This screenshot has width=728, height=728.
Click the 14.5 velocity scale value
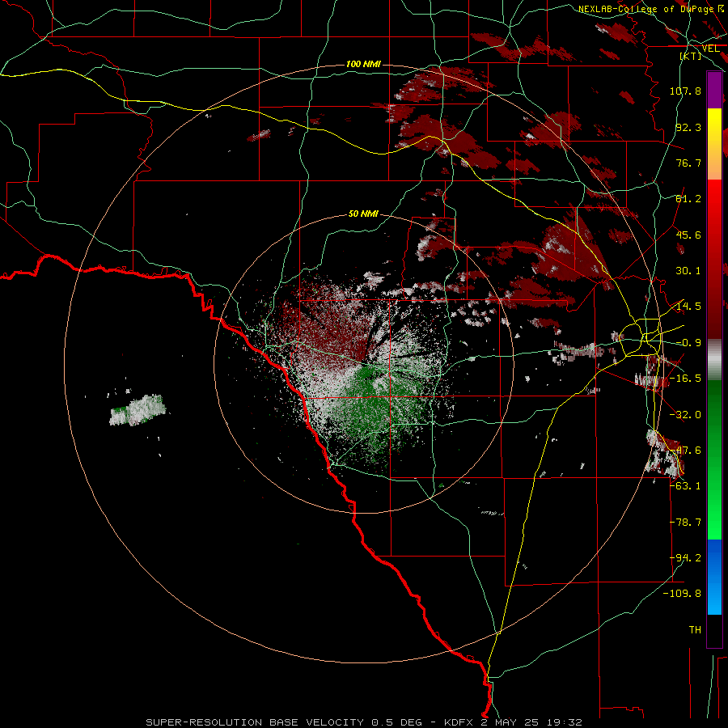(688, 307)
